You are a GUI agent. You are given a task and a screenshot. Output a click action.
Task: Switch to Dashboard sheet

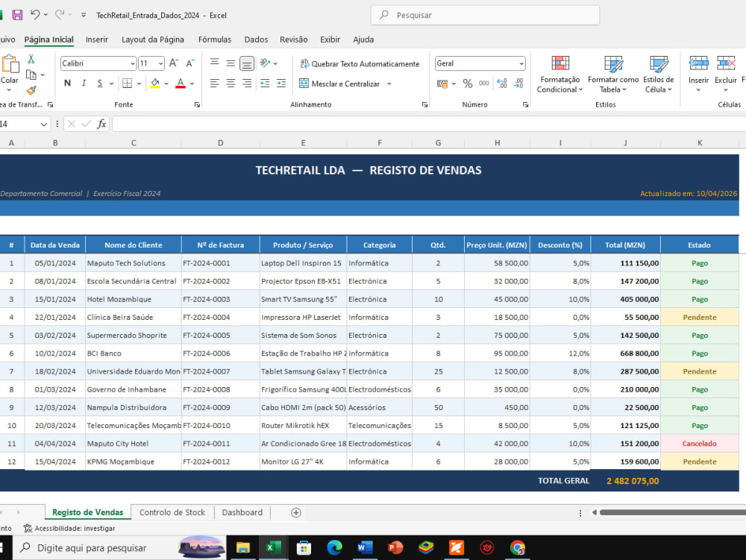(x=242, y=512)
